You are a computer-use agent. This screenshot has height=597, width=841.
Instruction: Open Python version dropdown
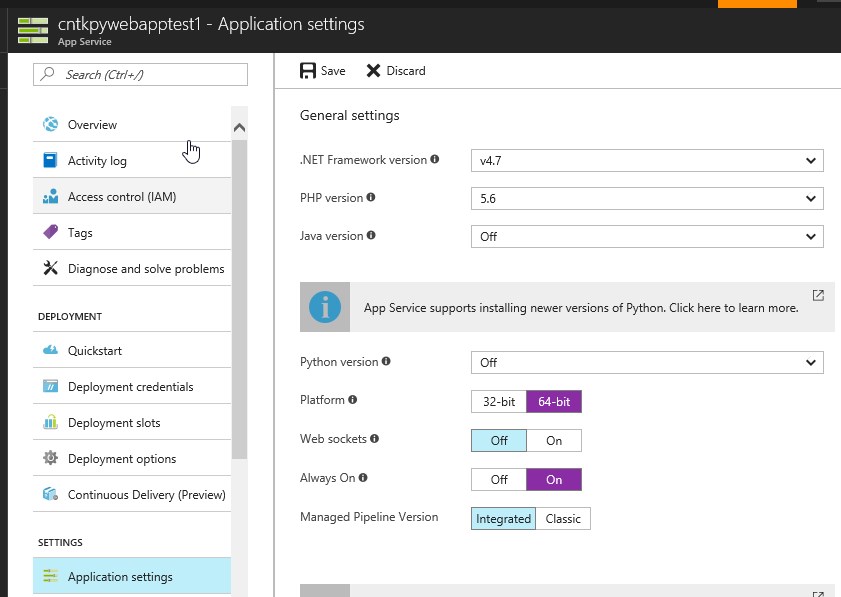647,363
